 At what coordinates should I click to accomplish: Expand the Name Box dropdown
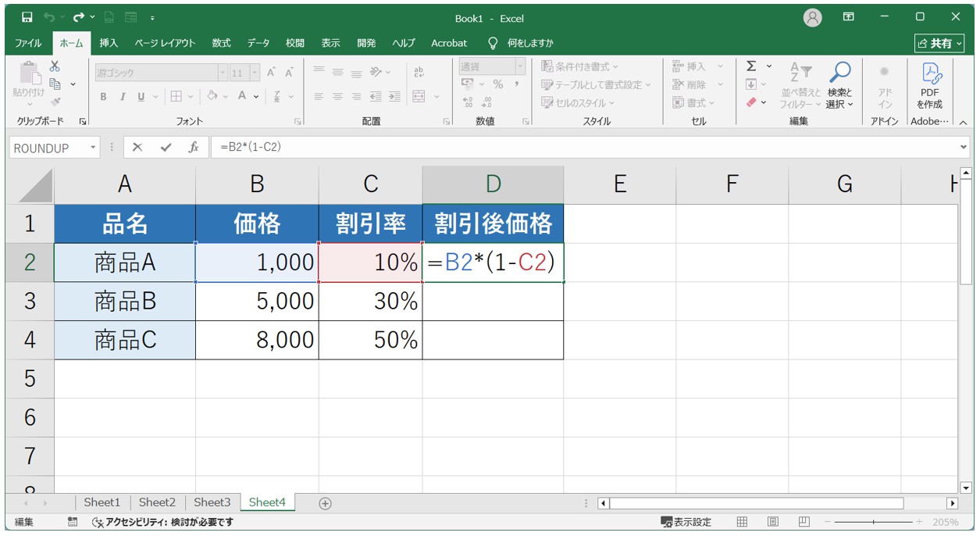[94, 148]
